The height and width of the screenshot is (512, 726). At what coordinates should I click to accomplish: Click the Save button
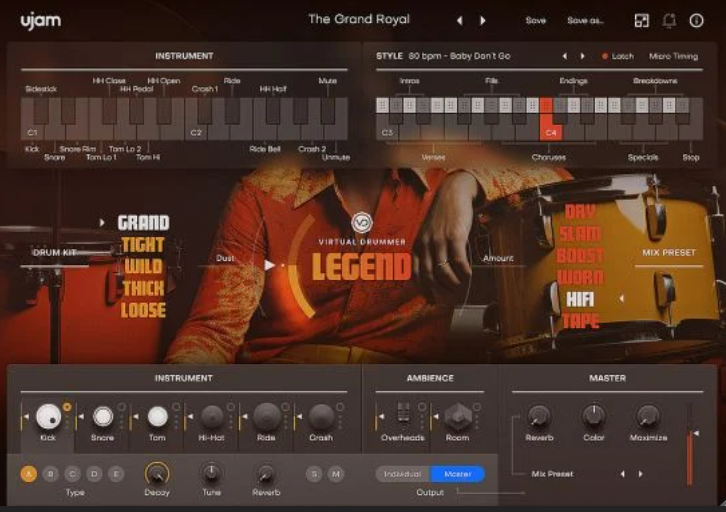point(536,20)
